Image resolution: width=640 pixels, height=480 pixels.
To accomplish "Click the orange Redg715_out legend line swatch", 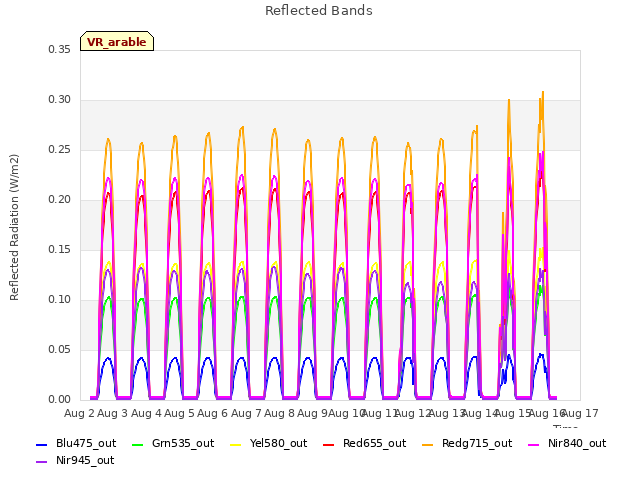I will point(428,444).
